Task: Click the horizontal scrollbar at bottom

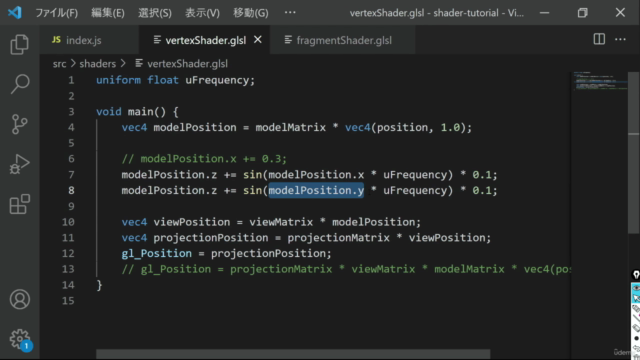Action: coord(293,353)
